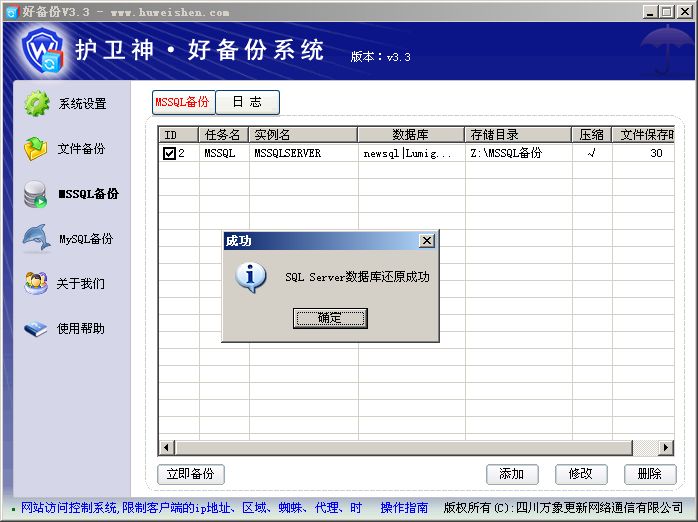This screenshot has height=522, width=698.
Task: Open 文件备份 in the sidebar
Action: 81,149
